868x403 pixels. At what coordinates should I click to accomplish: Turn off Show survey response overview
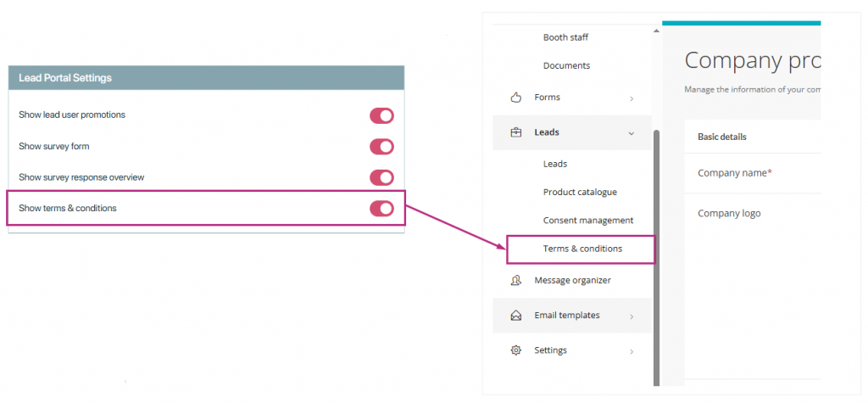[381, 177]
